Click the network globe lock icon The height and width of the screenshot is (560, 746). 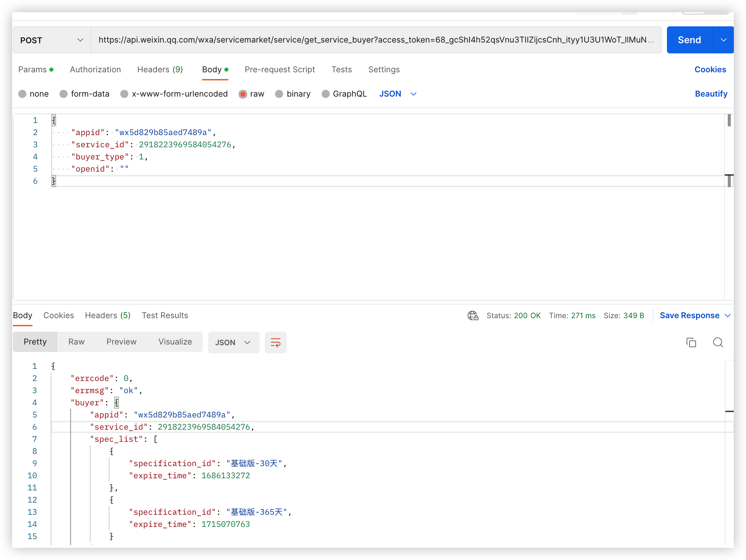[473, 315]
